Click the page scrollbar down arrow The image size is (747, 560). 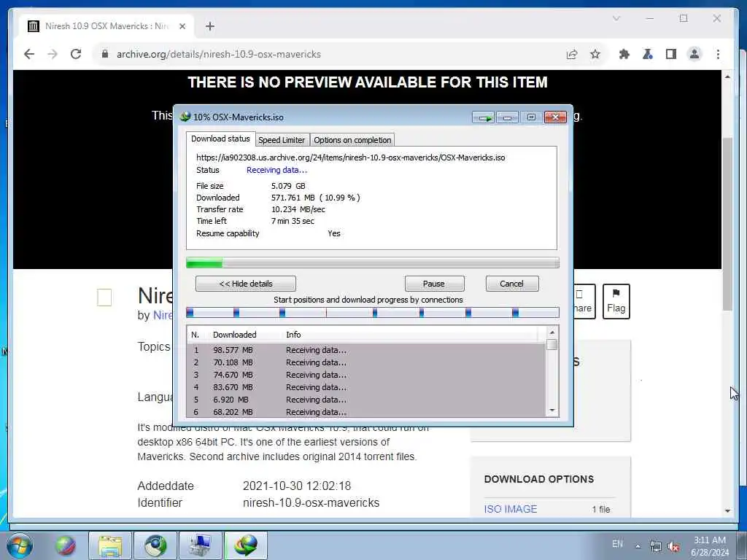(x=727, y=511)
